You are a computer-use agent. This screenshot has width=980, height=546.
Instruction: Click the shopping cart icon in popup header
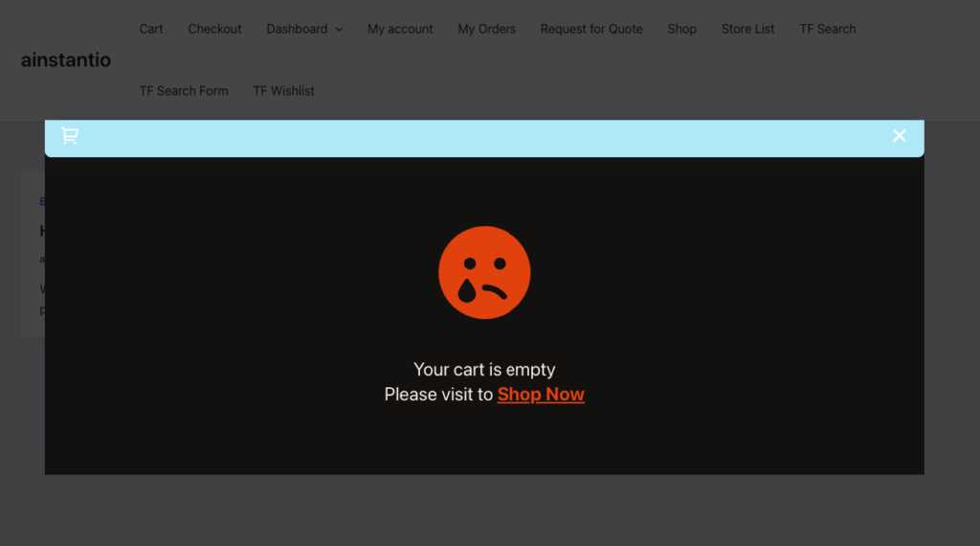(70, 136)
